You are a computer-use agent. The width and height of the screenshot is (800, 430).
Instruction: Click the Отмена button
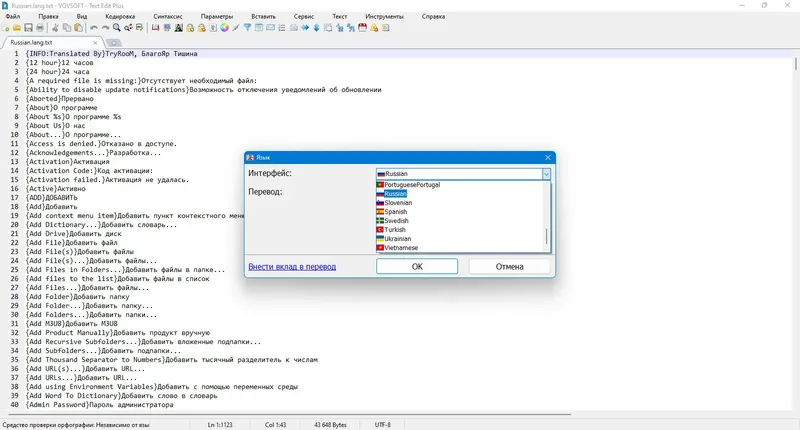pos(509,266)
